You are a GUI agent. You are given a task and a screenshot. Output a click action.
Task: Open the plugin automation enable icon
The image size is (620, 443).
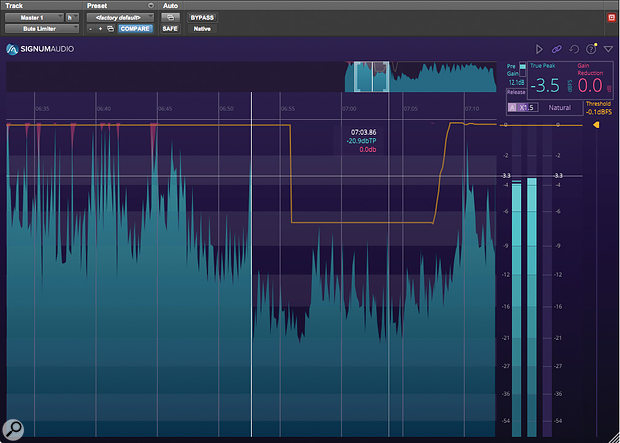coord(170,18)
